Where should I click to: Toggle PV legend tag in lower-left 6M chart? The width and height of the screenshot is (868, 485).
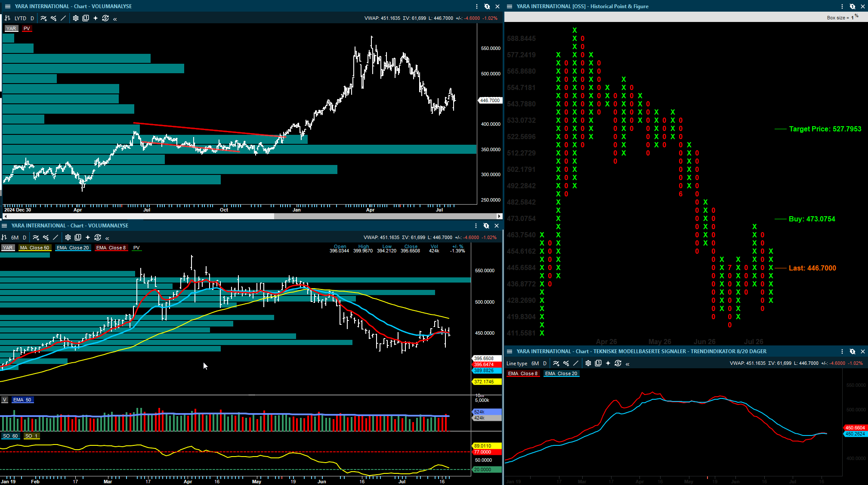(136, 248)
